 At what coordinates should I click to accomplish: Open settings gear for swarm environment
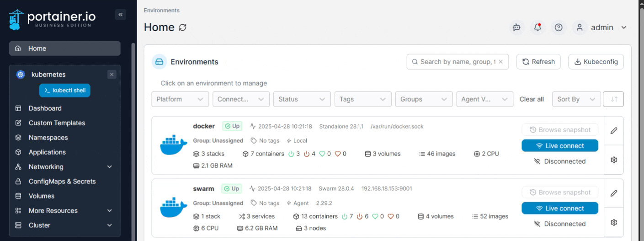[x=614, y=223]
